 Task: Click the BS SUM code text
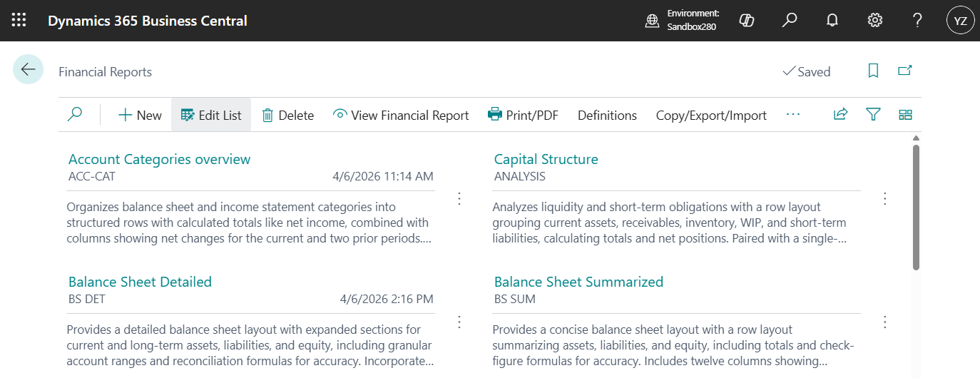[x=515, y=299]
